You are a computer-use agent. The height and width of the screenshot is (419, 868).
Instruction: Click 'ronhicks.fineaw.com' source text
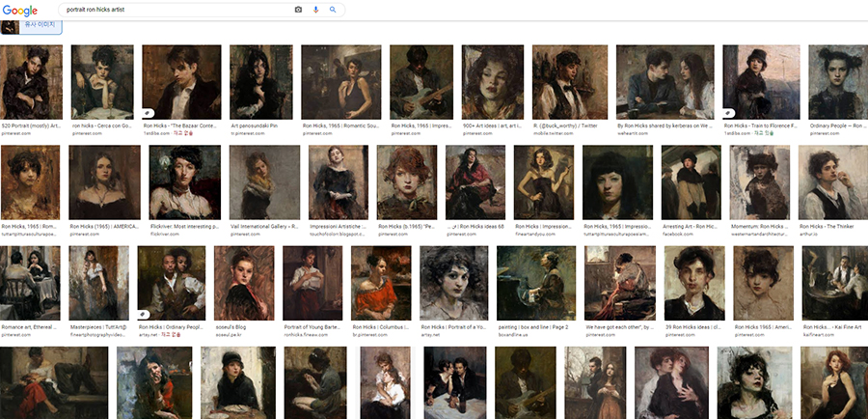pos(305,335)
